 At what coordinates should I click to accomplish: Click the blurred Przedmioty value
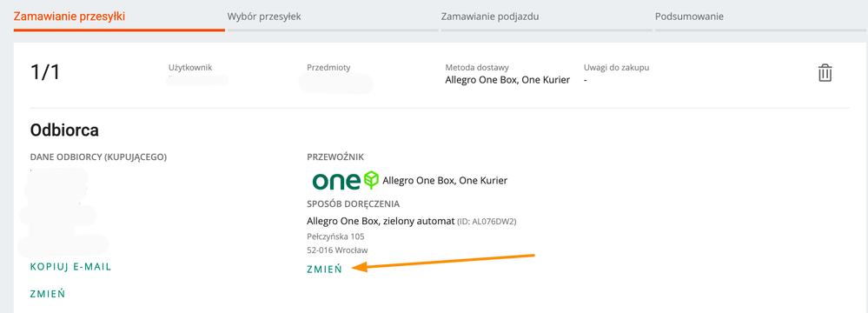[x=335, y=83]
